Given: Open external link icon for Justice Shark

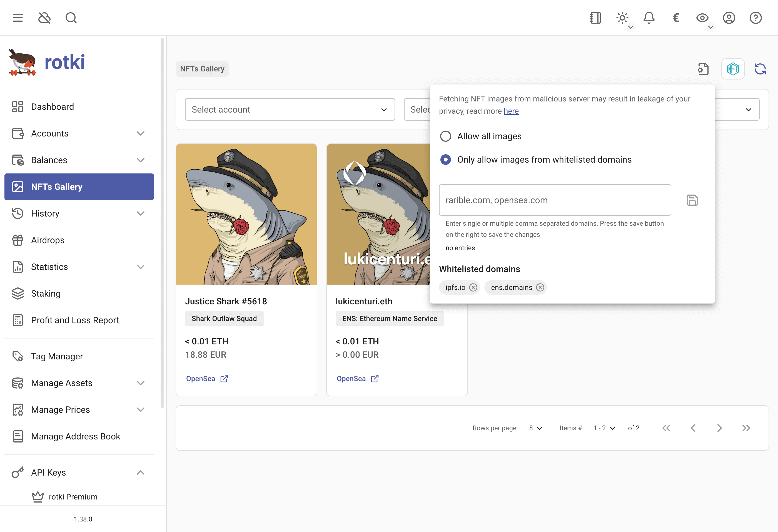Looking at the screenshot, I should click(224, 378).
